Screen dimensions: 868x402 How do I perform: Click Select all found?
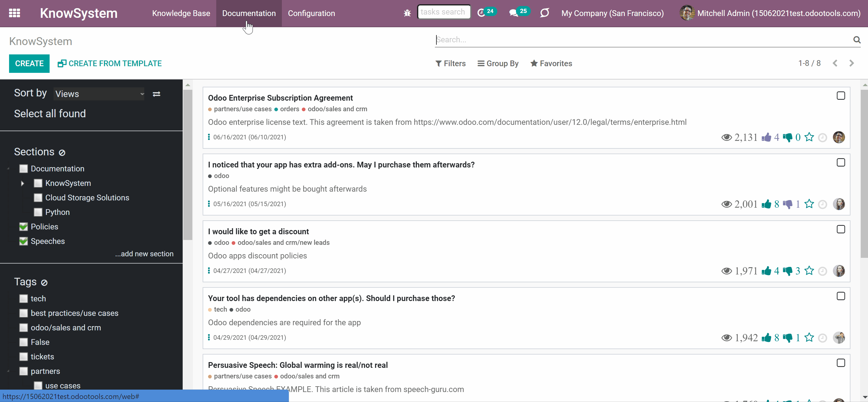(50, 113)
